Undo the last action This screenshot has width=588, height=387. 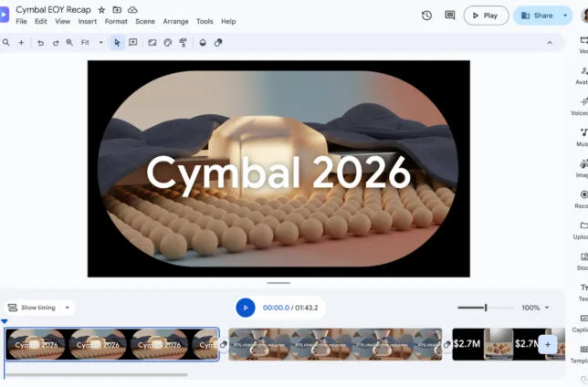[x=40, y=43]
